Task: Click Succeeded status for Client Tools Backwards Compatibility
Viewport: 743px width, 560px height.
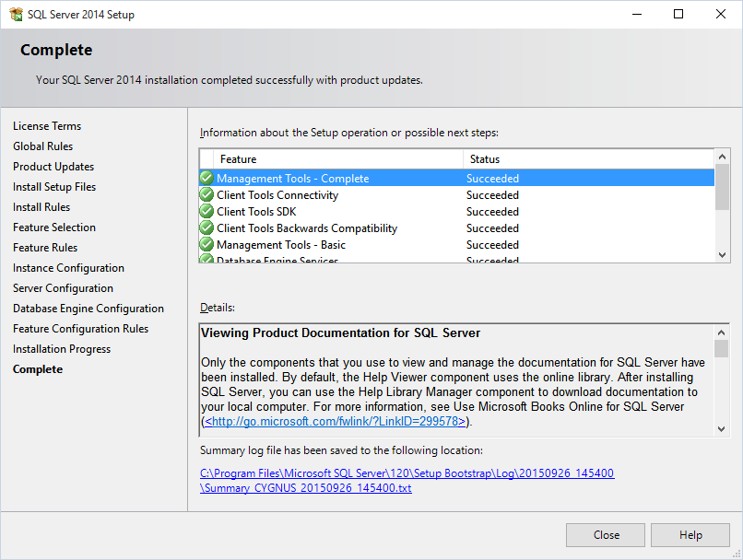Action: pos(492,228)
